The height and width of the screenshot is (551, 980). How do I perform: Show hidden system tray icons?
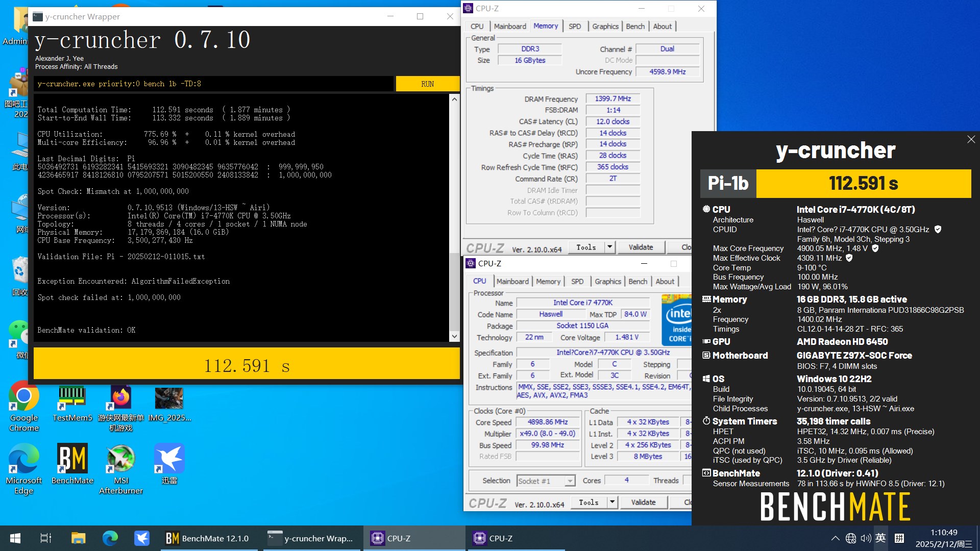click(x=835, y=538)
